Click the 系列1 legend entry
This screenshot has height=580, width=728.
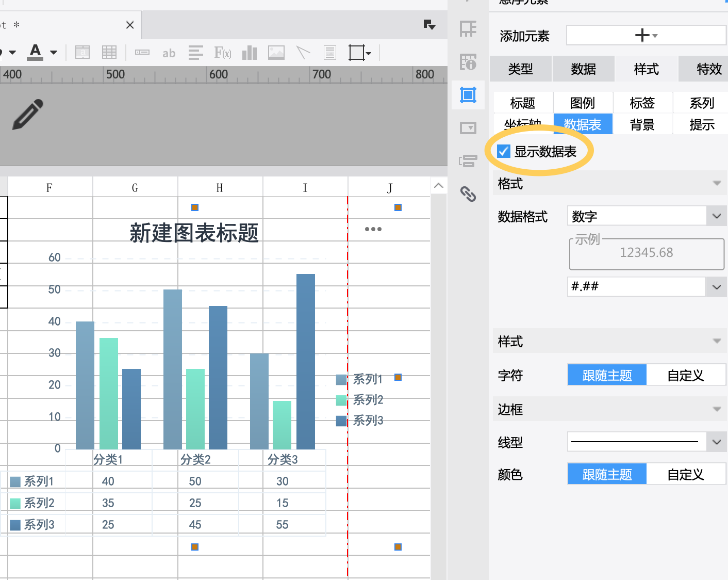click(x=360, y=379)
